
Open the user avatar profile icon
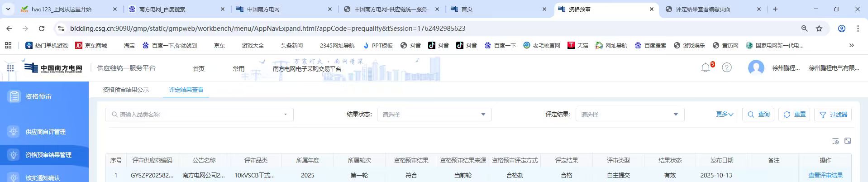tap(756, 68)
